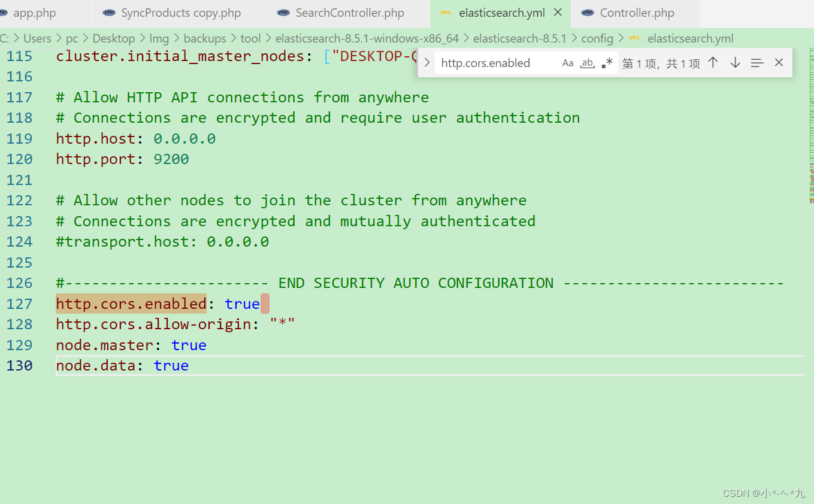Open the SyncProducts copy.php tab
The image size is (814, 504).
pos(181,13)
